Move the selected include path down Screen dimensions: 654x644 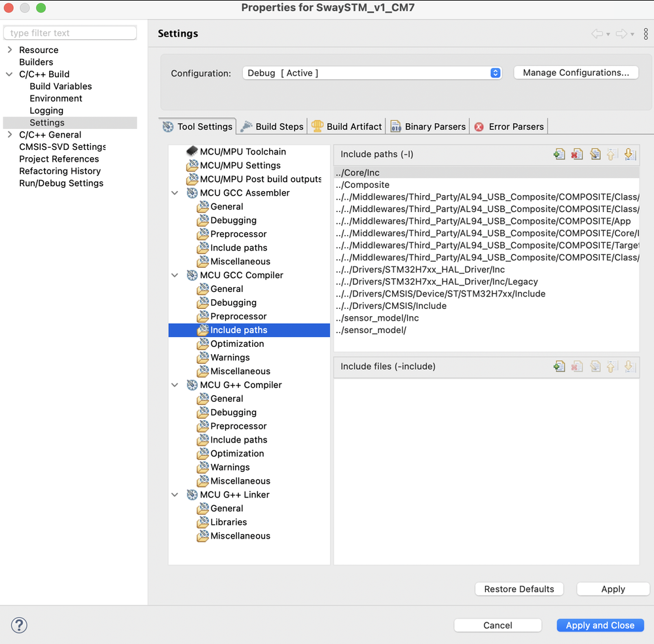click(x=630, y=154)
